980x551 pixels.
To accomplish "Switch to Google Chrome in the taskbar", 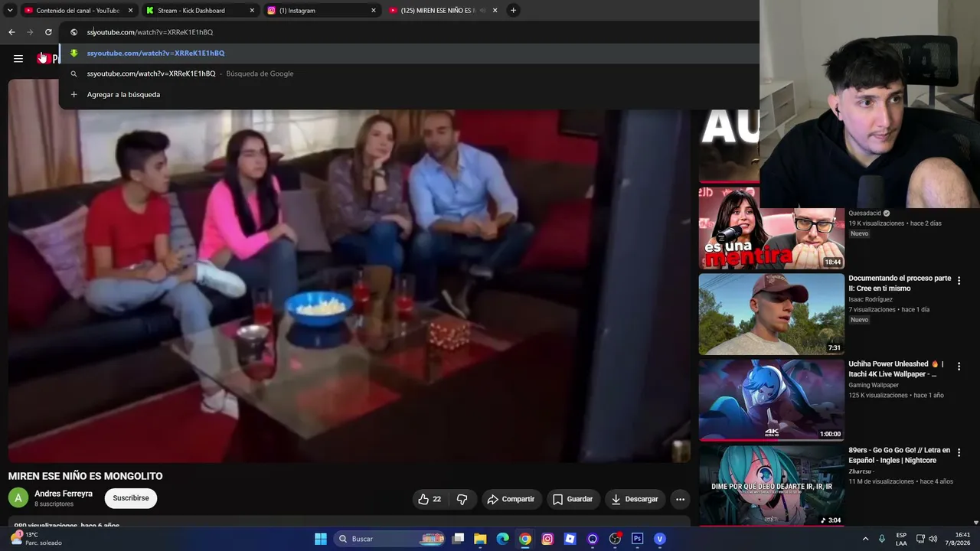I will pyautogui.click(x=524, y=539).
